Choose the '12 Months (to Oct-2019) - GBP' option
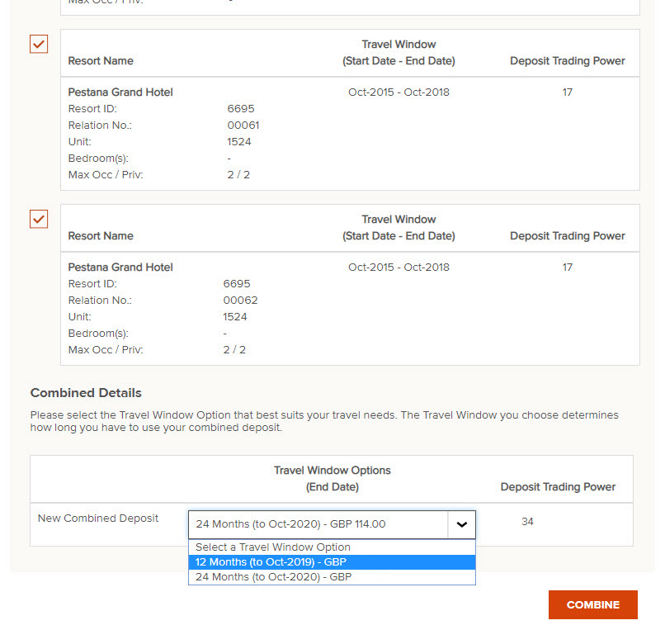Image resolution: width=665 pixels, height=644 pixels. pyautogui.click(x=332, y=562)
